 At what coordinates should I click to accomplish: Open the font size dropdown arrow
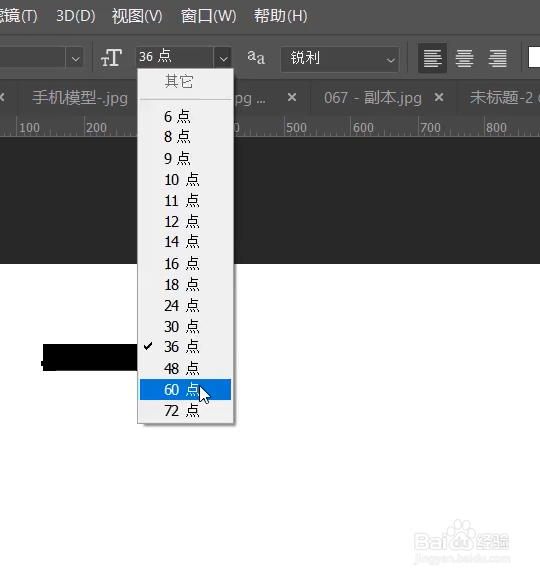[x=223, y=58]
